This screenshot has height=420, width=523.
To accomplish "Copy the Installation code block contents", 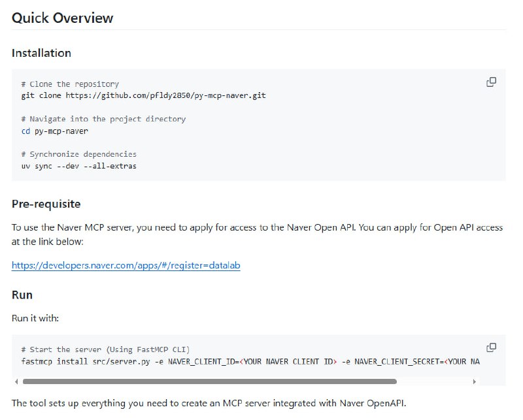I will point(491,82).
